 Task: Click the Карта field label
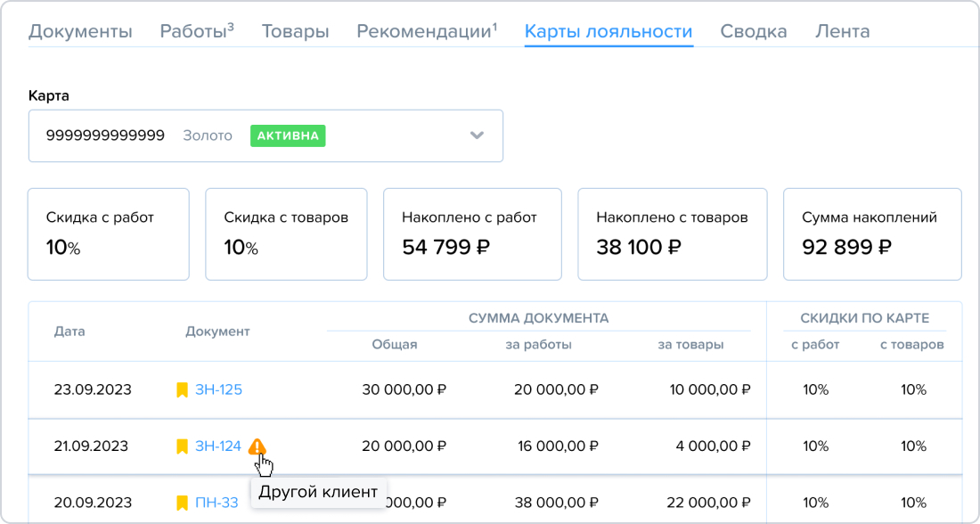coord(49,96)
